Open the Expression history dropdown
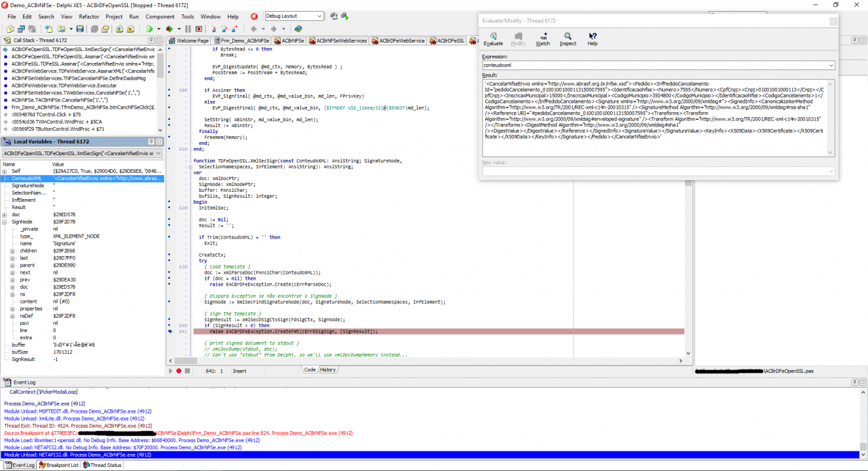This screenshot has height=471, width=868. click(831, 66)
